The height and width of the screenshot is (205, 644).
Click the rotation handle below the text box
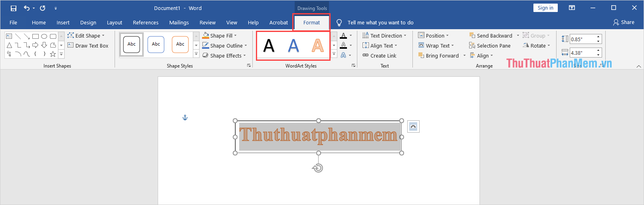318,168
